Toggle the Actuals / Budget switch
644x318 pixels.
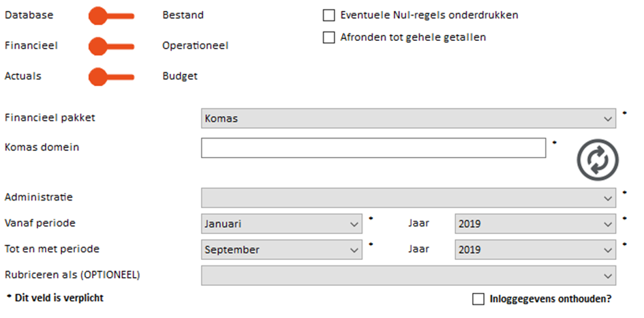click(111, 77)
